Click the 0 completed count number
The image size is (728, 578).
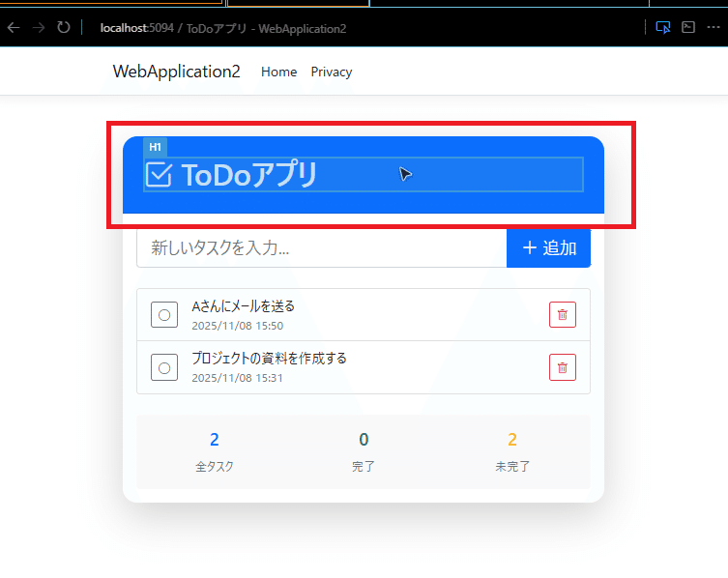tap(364, 439)
